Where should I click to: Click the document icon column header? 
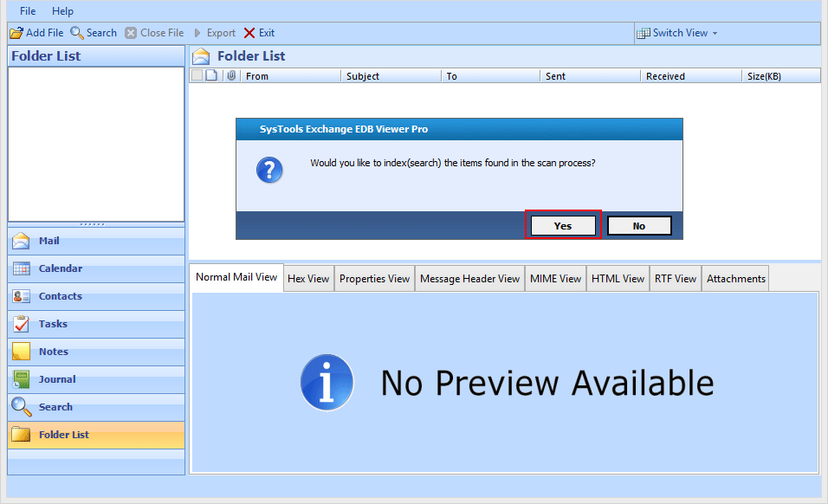click(x=211, y=75)
